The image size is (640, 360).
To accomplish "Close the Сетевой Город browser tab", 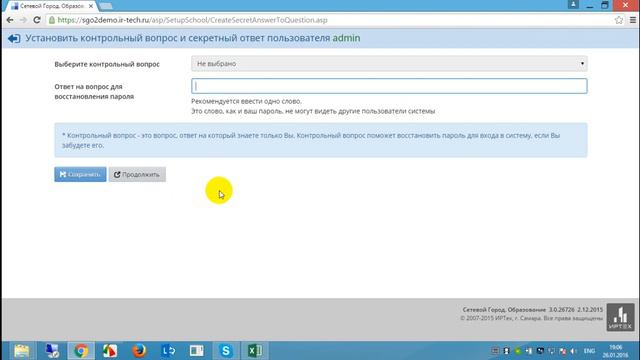I will click(x=91, y=6).
